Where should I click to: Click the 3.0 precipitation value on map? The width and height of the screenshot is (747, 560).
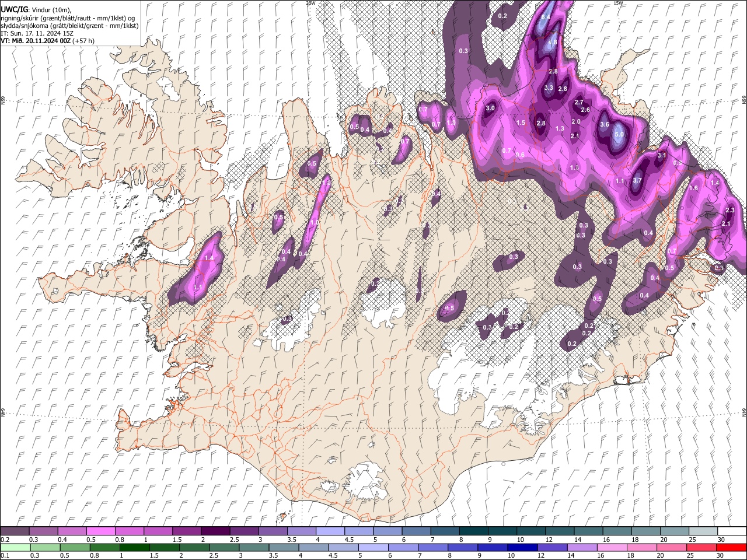pos(490,108)
